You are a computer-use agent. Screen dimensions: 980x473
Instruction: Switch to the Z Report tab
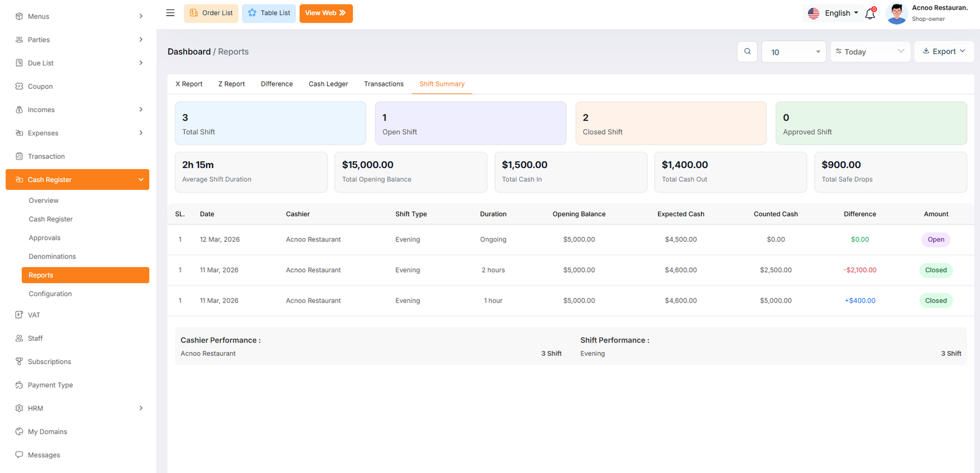tap(232, 84)
